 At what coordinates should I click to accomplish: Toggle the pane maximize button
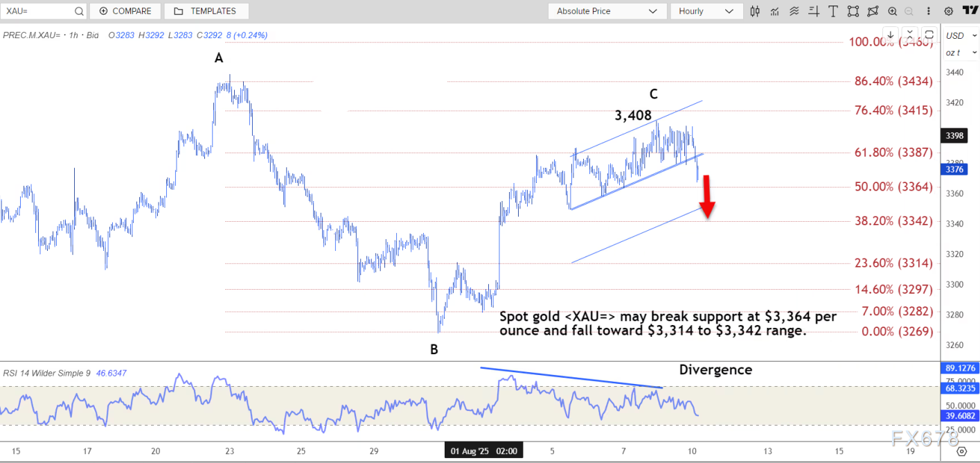[x=929, y=34]
